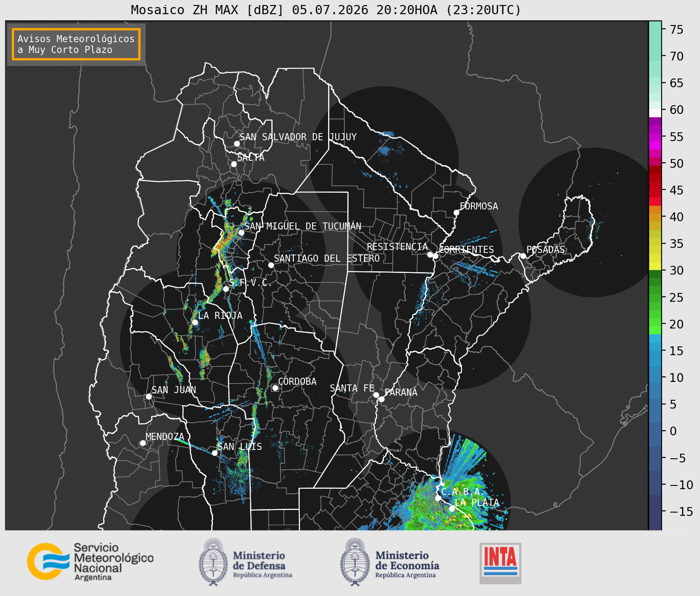This screenshot has width=700, height=596.
Task: Click the Santiago del Estero marker
Action: tap(271, 265)
